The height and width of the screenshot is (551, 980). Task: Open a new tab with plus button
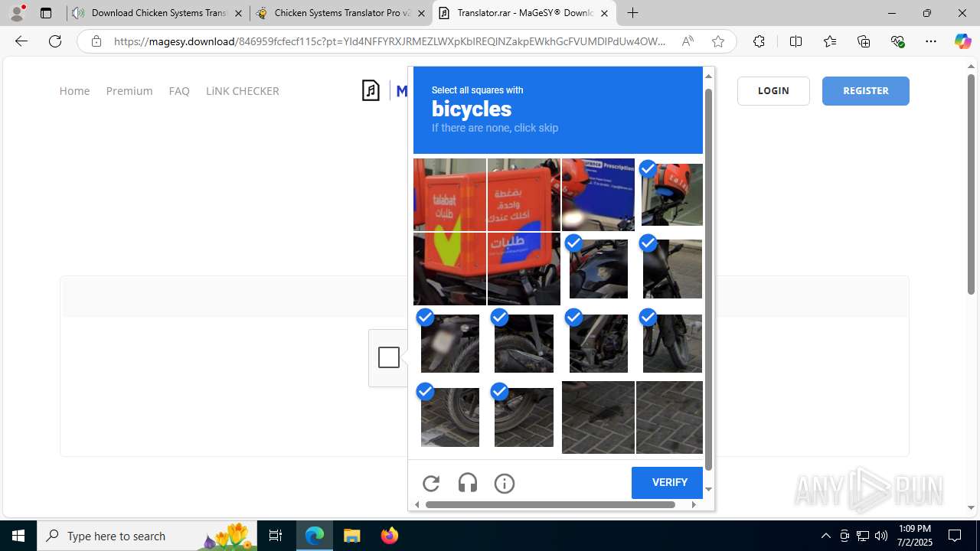click(x=632, y=13)
